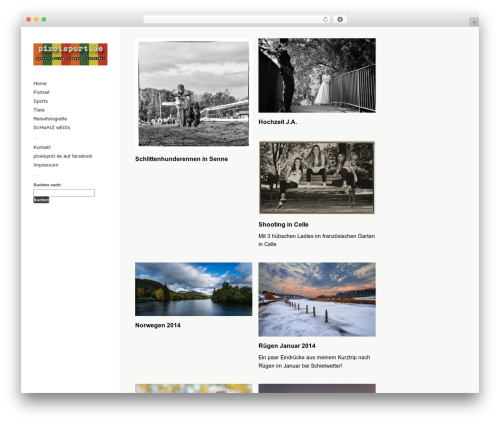
Task: Click the pixelsport.de logo banner
Action: [70, 54]
